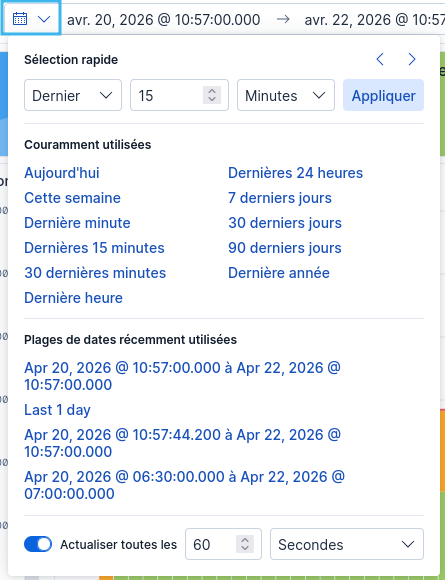Screen dimensions: 445x580
Task: Click the Appliquer button
Action: [383, 95]
